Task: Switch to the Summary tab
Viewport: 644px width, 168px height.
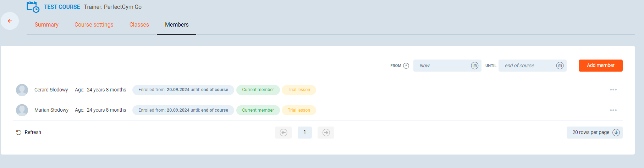Action: 46,24
